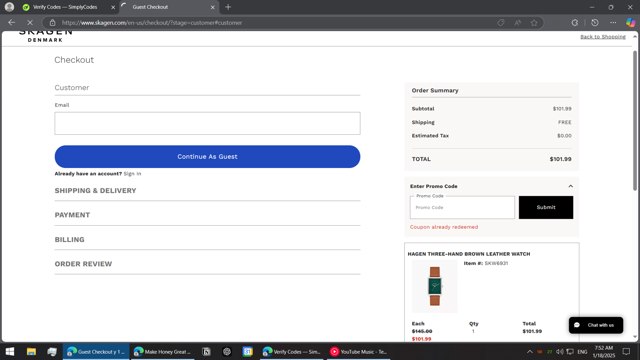Image resolution: width=640 pixels, height=360 pixels.
Task: Open browser extensions icon
Action: tap(575, 23)
